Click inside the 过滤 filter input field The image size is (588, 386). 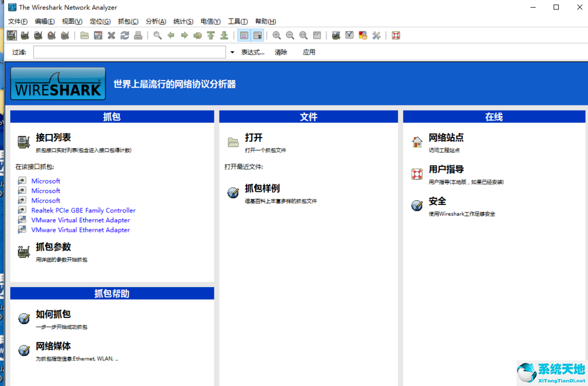129,52
